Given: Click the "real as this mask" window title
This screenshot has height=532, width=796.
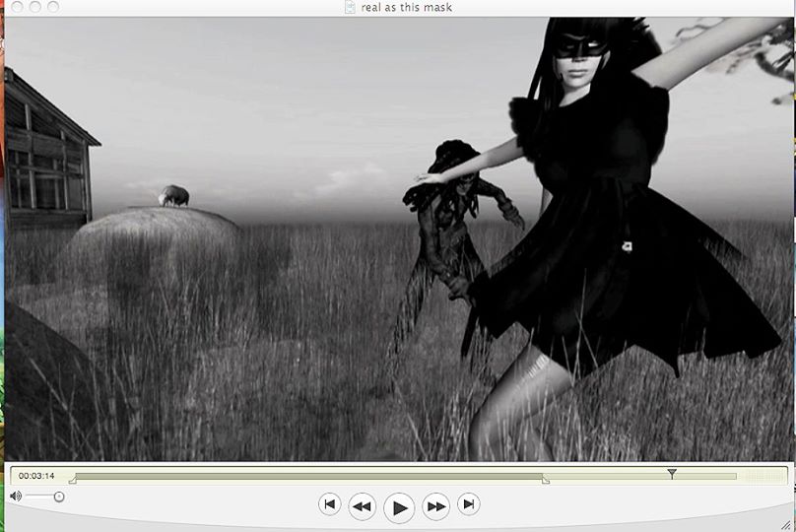Looking at the screenshot, I should pos(407,7).
